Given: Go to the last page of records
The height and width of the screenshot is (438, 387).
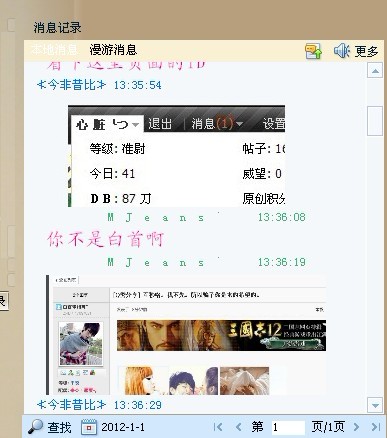Looking at the screenshot, I should click(x=376, y=427).
